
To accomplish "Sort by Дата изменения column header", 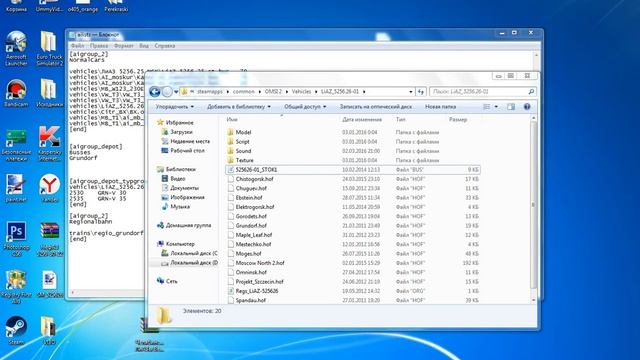I will coord(362,120).
